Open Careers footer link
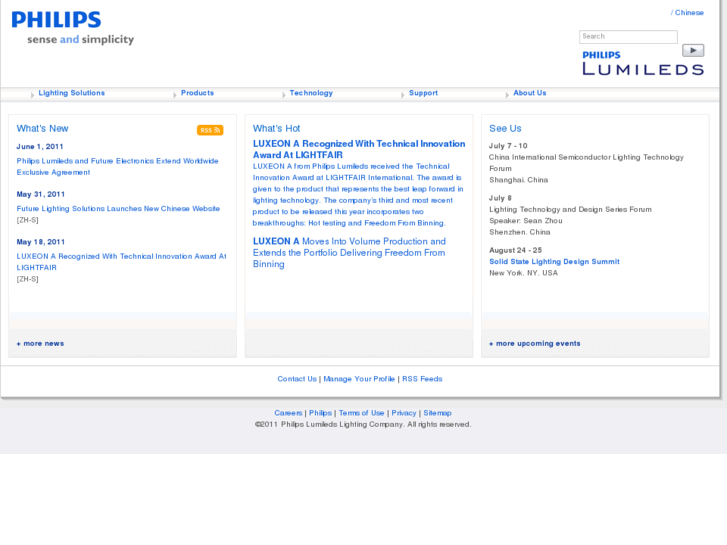The height and width of the screenshot is (545, 727). [288, 413]
